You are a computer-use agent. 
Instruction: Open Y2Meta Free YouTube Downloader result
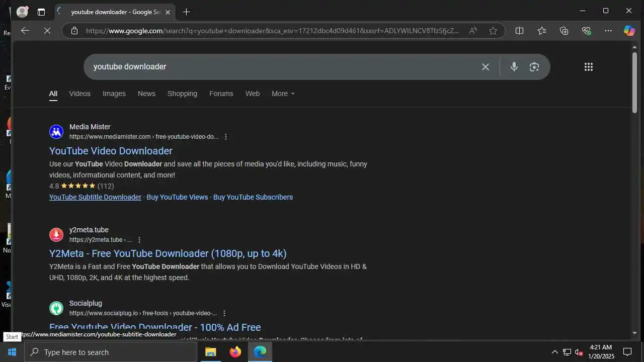[168, 253]
